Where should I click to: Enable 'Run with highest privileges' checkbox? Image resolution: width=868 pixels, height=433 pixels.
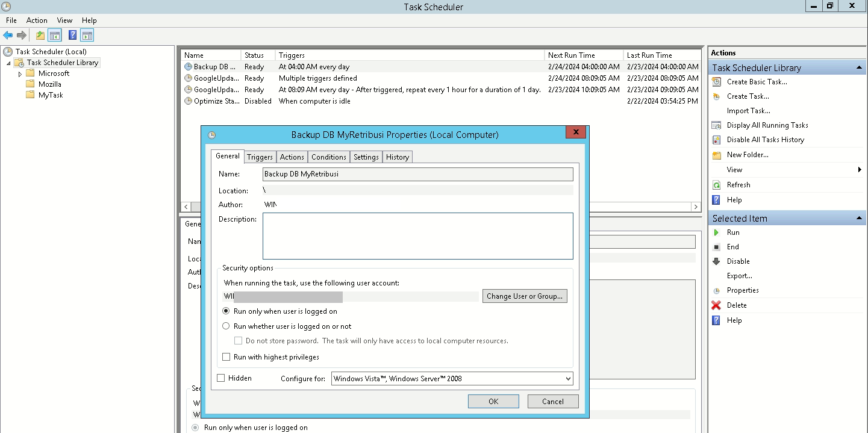click(x=226, y=357)
